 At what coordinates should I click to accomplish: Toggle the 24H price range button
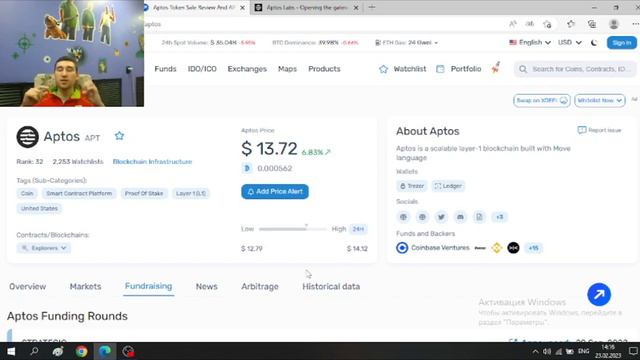click(x=358, y=229)
